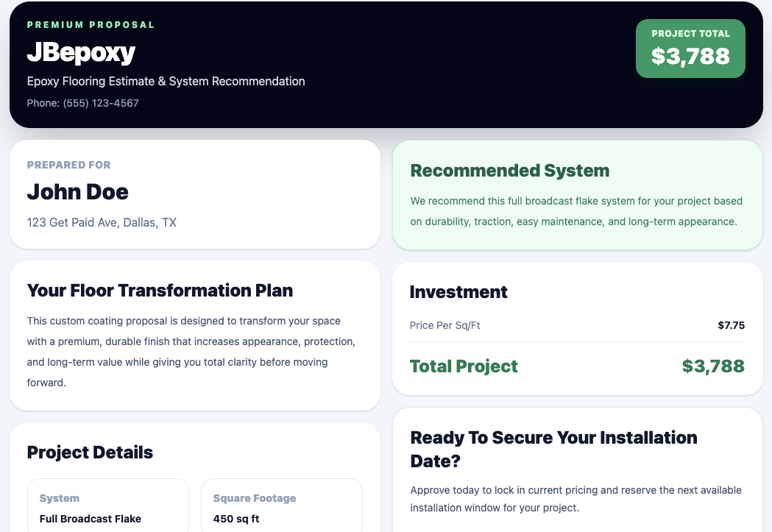The width and height of the screenshot is (772, 532).
Task: Click the Project Details heading
Action: (x=90, y=453)
